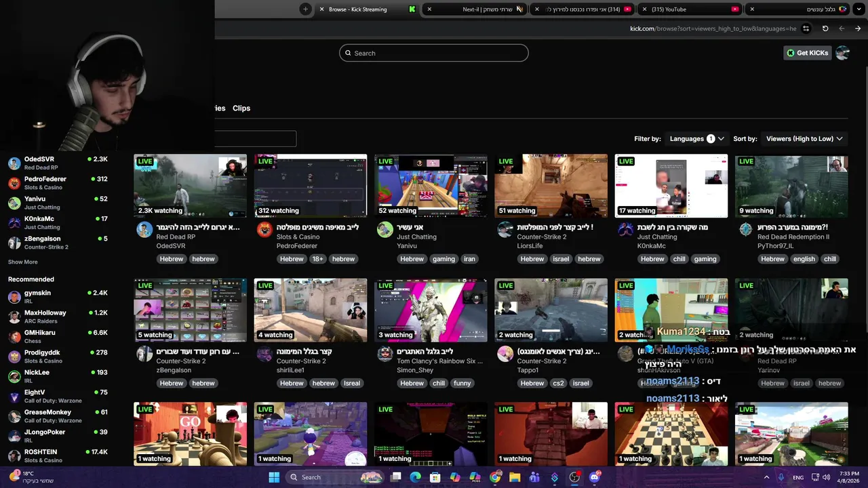
Task: Select the english tag on the PyThor97_IL card
Action: 804,259
